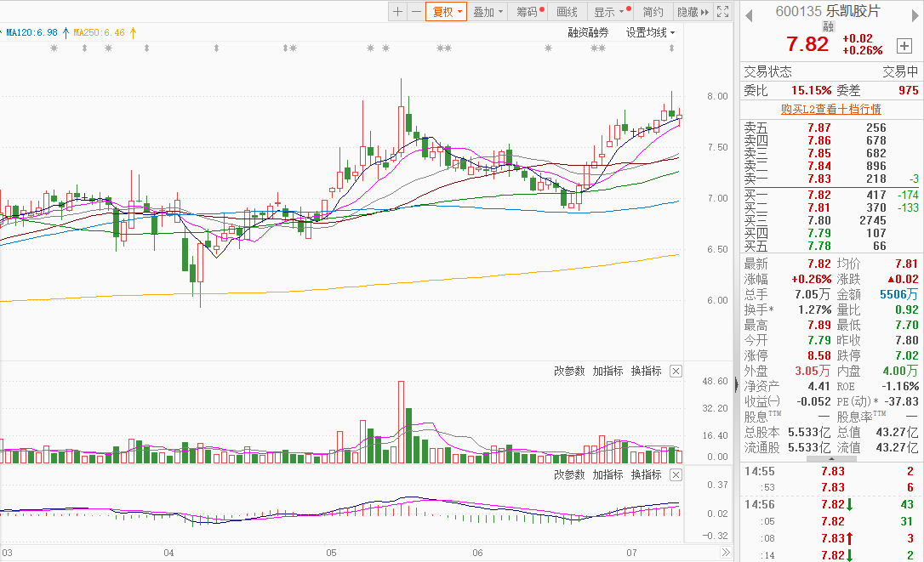The image size is (924, 562).
Task: Click the minus zoom-out chart button
Action: point(416,12)
